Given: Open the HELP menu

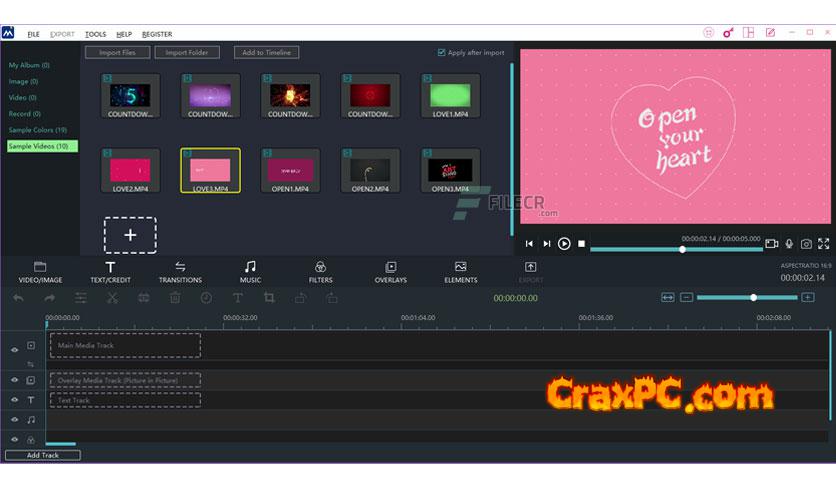Looking at the screenshot, I should [x=124, y=34].
